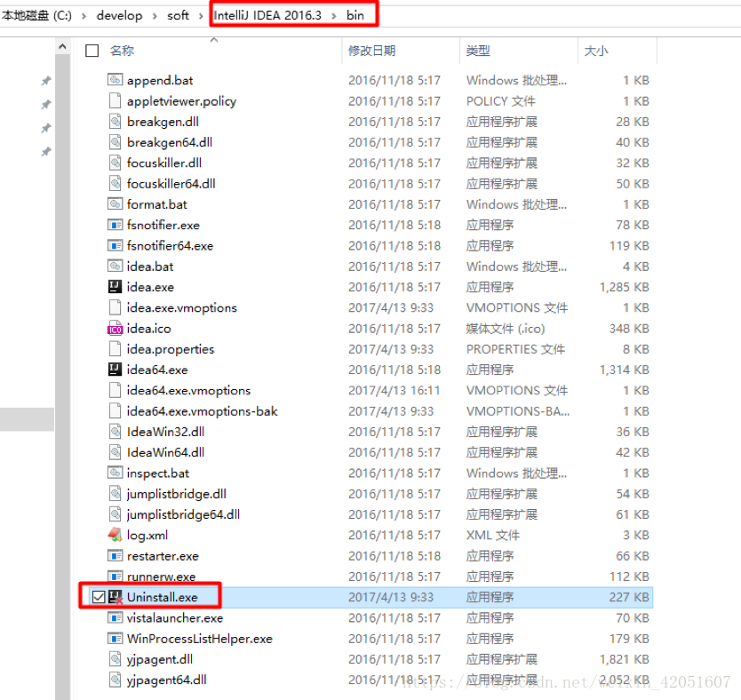Click the fsnotifier64.exe application icon
The width and height of the screenshot is (741, 700).
[115, 245]
